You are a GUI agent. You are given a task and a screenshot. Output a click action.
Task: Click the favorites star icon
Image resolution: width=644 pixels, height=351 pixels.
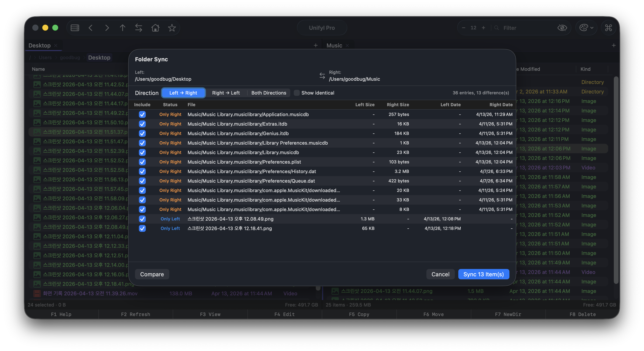pyautogui.click(x=172, y=28)
